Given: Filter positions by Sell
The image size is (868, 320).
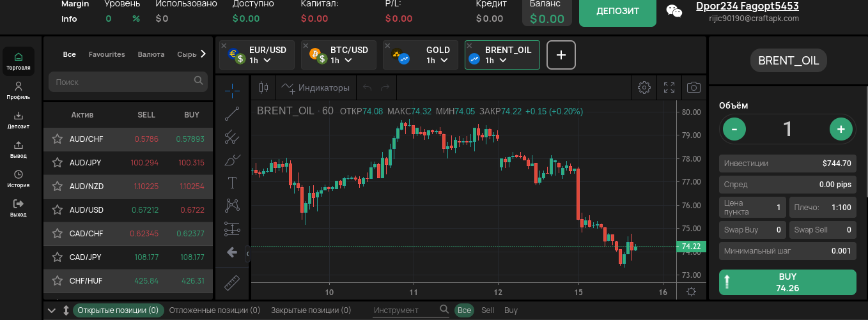Looking at the screenshot, I should pos(488,310).
